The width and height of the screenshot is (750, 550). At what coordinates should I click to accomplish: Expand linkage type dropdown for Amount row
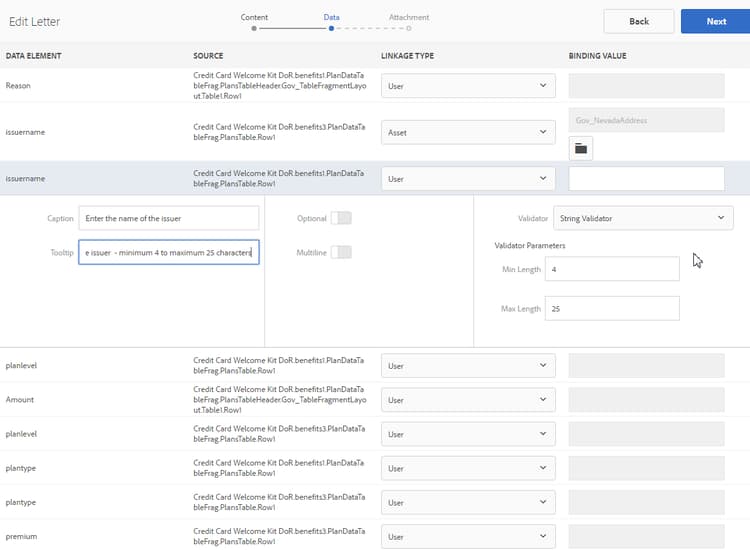(x=468, y=400)
